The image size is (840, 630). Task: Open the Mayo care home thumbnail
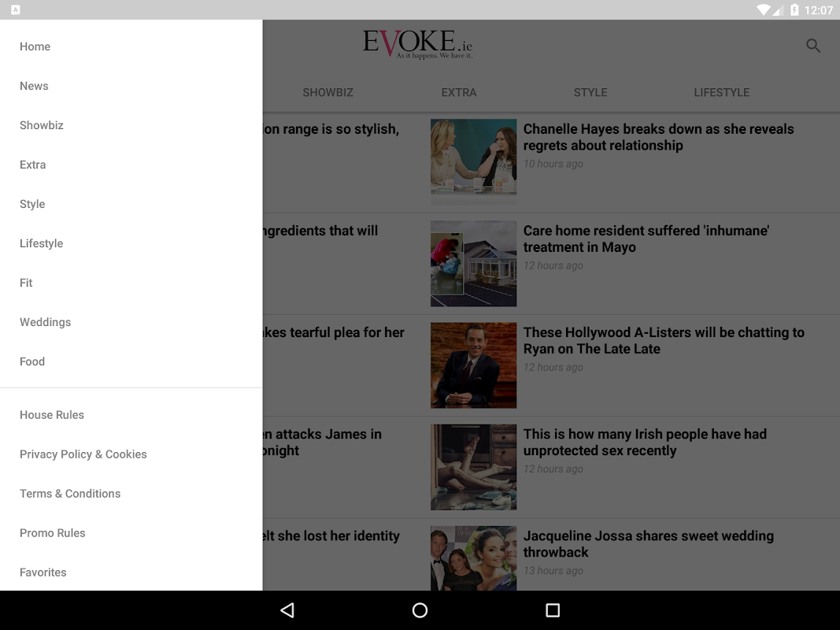click(474, 264)
